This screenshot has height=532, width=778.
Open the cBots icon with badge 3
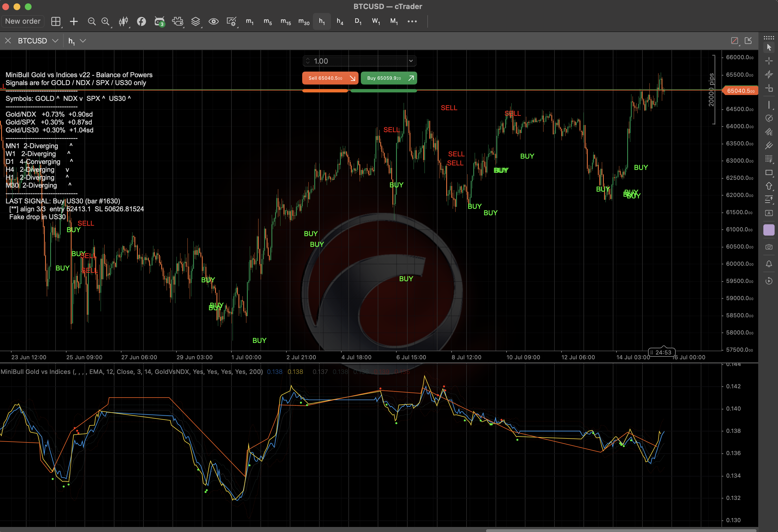click(159, 21)
